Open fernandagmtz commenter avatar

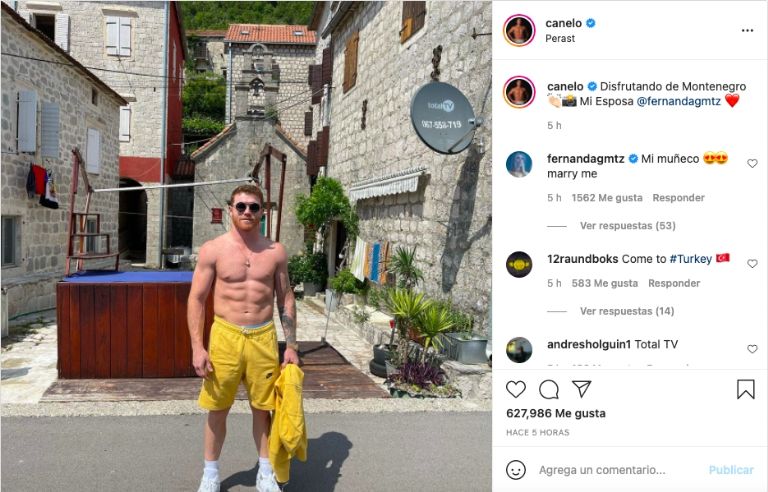pyautogui.click(x=519, y=164)
